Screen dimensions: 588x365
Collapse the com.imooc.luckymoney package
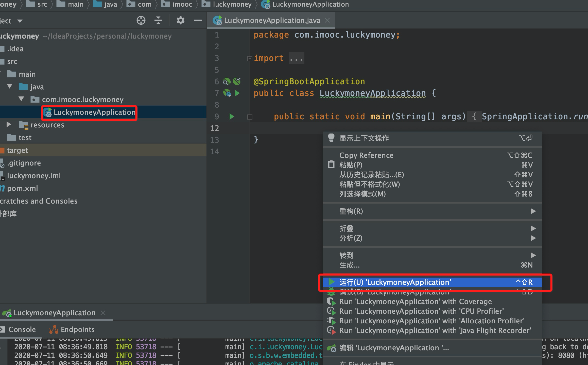point(21,99)
